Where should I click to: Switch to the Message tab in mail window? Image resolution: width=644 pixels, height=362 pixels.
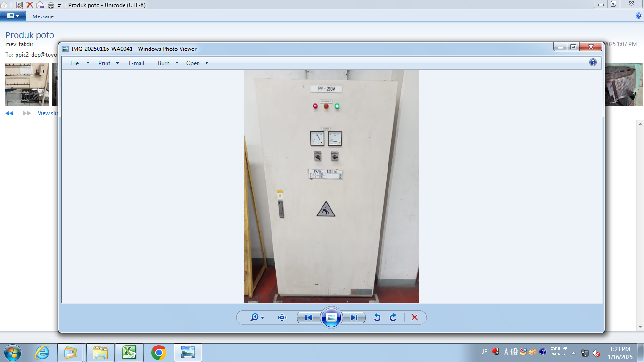coord(43,16)
